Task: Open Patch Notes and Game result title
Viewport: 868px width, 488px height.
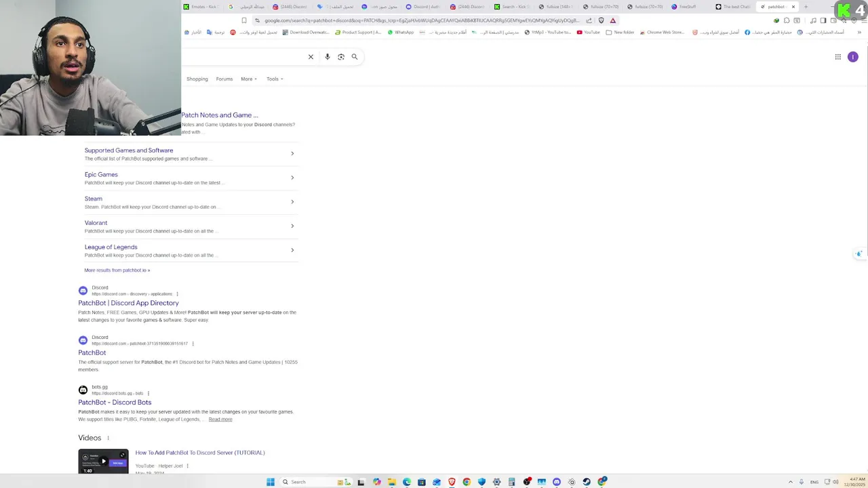Action: [x=220, y=115]
